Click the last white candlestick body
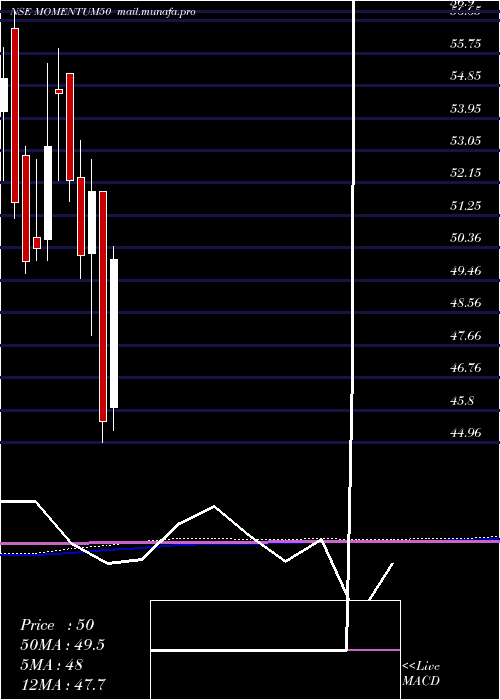Viewport: 500px width, 700px height. [x=114, y=333]
